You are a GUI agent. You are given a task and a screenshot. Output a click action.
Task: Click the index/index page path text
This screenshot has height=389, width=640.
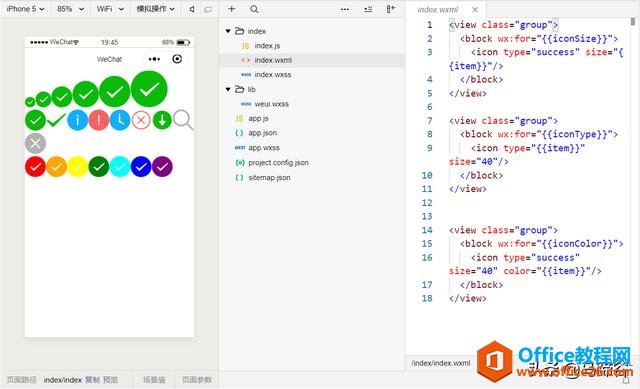(x=63, y=380)
